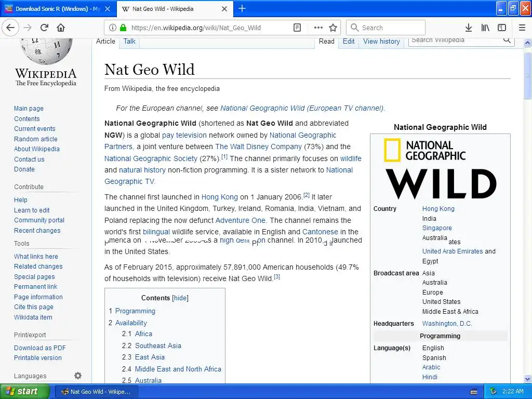The height and width of the screenshot is (399, 532).
Task: Open What links here link
Action: [x=36, y=257]
